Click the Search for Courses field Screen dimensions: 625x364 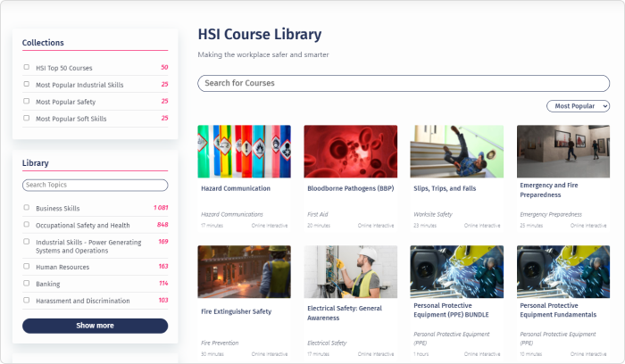point(404,83)
